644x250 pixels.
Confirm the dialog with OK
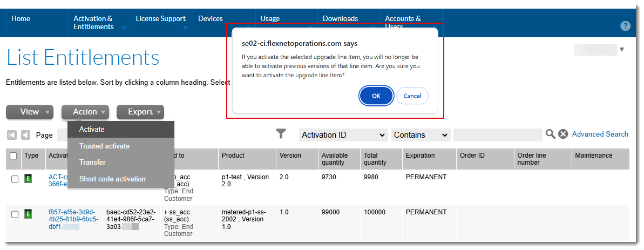[376, 96]
